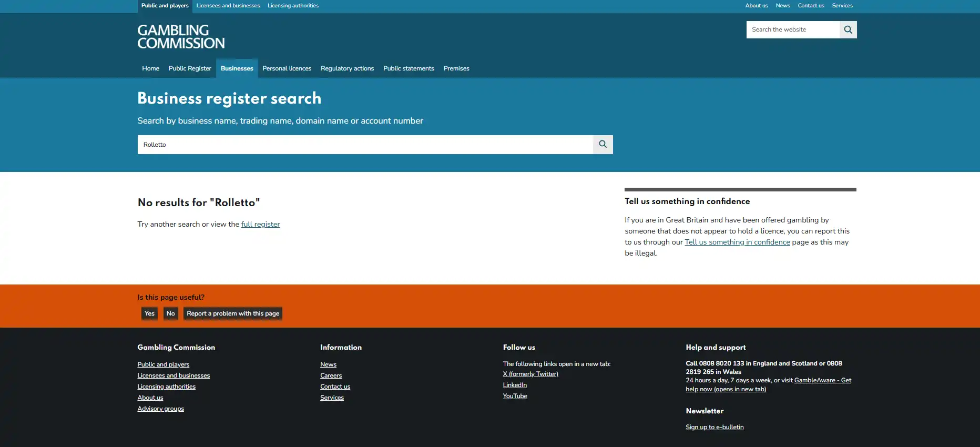Image resolution: width=980 pixels, height=447 pixels.
Task: Open LinkedIn link in footer
Action: coord(515,385)
